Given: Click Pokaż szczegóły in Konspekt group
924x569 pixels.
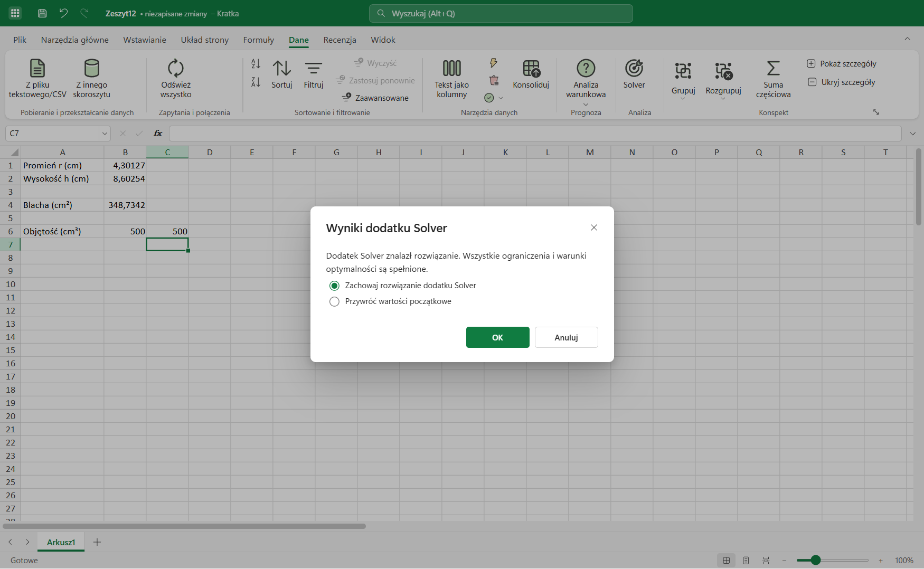Looking at the screenshot, I should coord(842,63).
